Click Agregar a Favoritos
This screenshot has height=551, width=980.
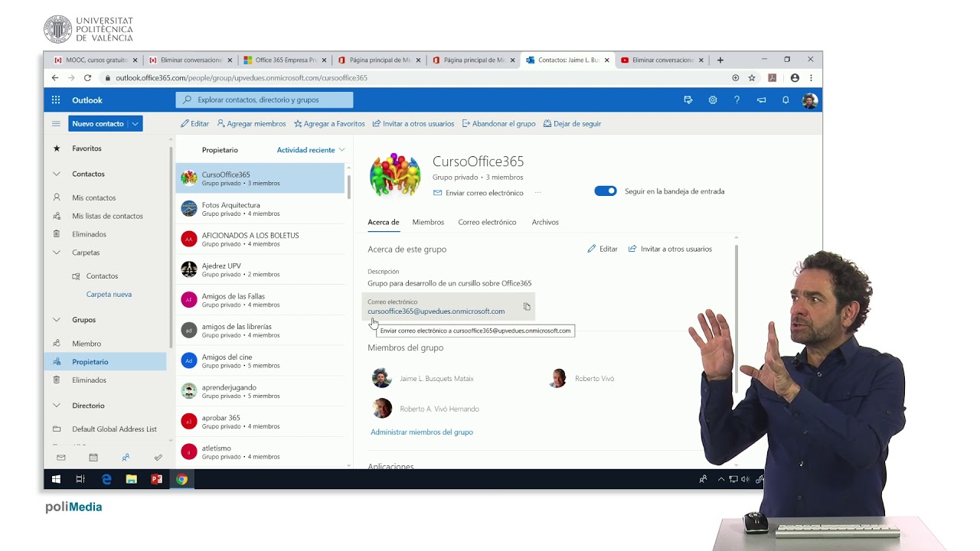(x=329, y=123)
